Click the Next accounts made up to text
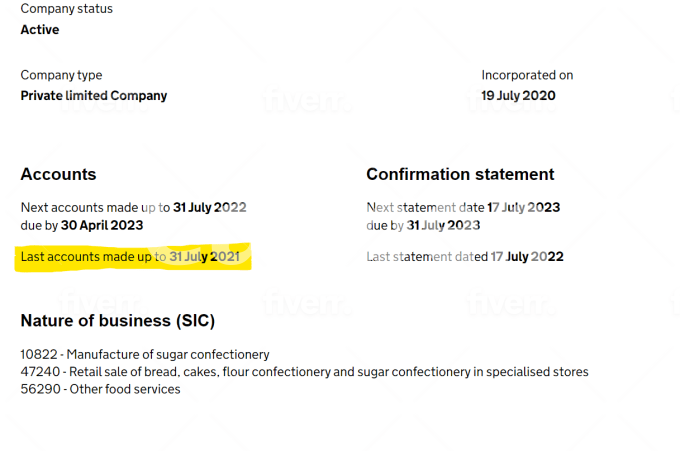Image resolution: width=680 pixels, height=451 pixels. click(x=94, y=208)
